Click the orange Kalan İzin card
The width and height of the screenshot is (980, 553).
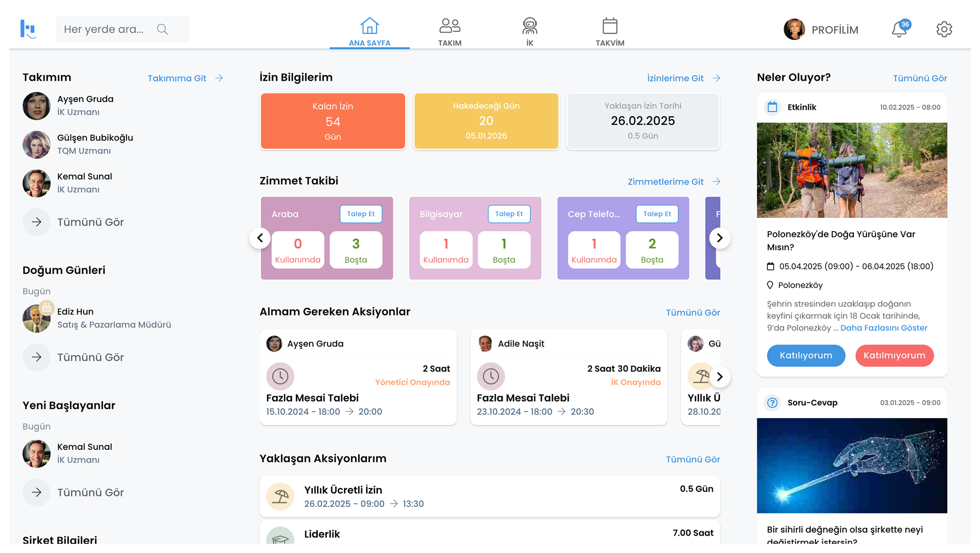click(x=333, y=121)
